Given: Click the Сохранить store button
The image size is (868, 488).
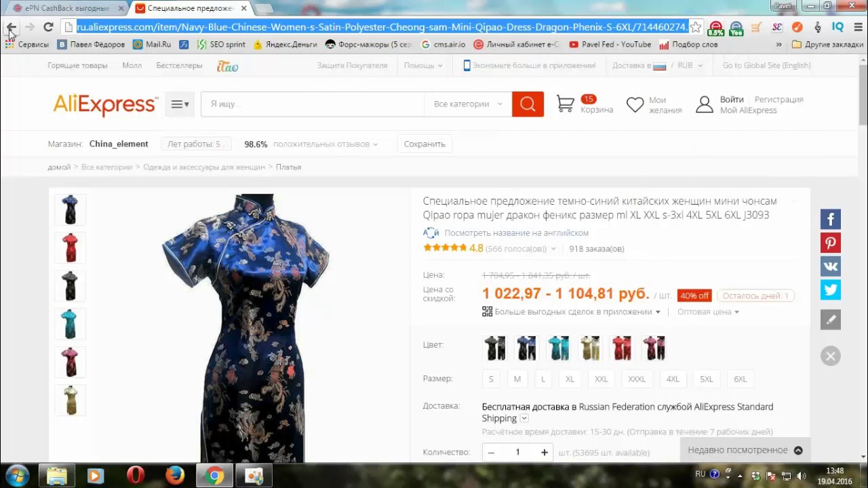Looking at the screenshot, I should coord(425,144).
